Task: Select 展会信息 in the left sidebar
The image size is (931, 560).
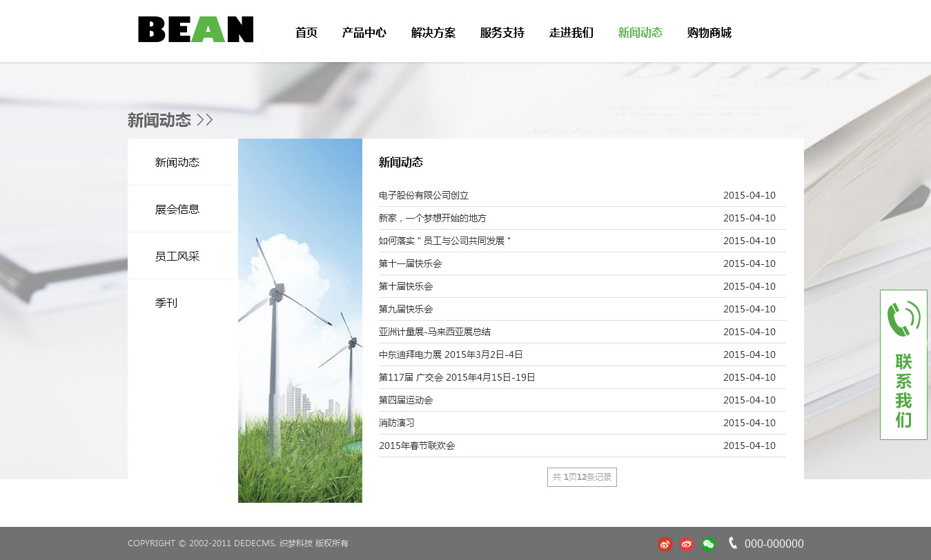Action: [x=177, y=210]
